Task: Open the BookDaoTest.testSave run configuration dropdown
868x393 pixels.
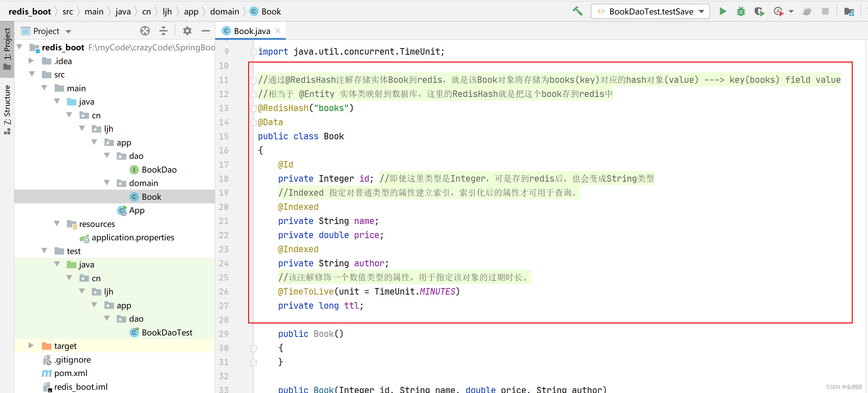Action: coord(701,11)
